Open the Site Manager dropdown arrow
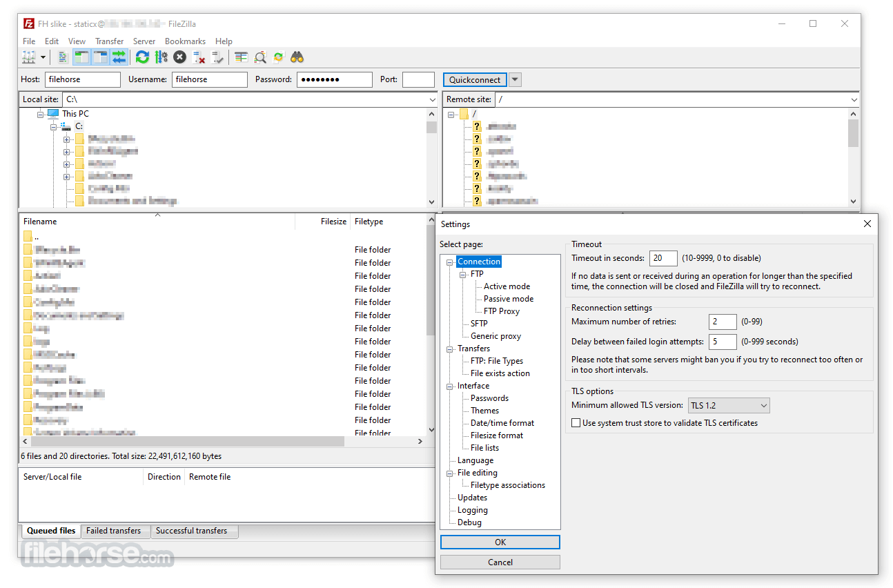The image size is (893, 588). tap(43, 57)
